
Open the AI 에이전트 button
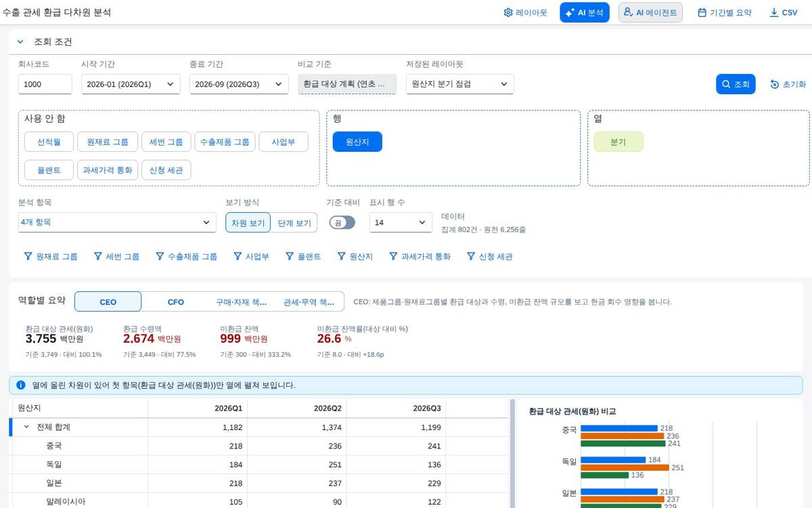(650, 12)
